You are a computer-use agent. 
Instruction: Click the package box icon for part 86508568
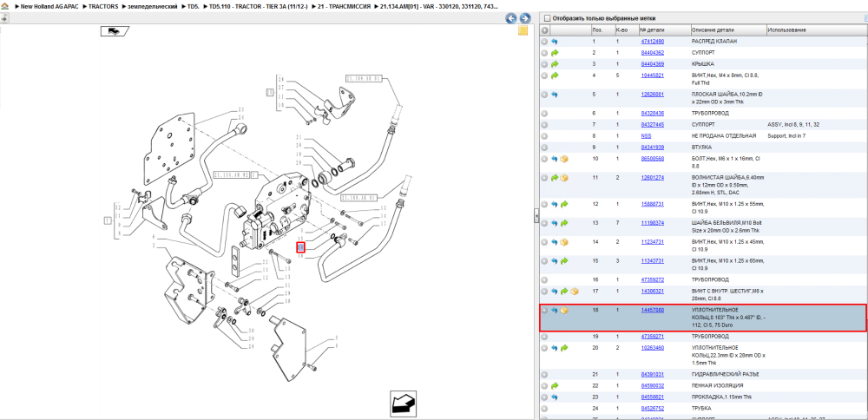[x=565, y=159]
